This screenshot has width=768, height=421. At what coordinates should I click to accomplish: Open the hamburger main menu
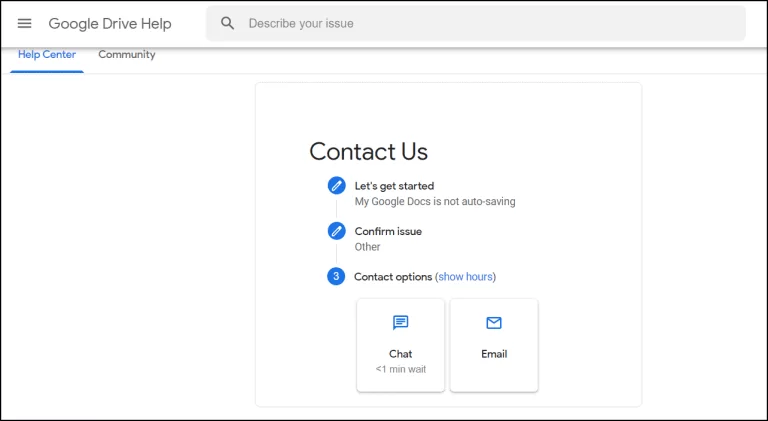pos(25,23)
